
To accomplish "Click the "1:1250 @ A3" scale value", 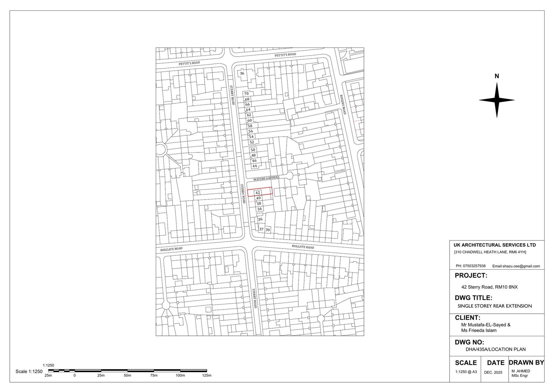I will (466, 372).
